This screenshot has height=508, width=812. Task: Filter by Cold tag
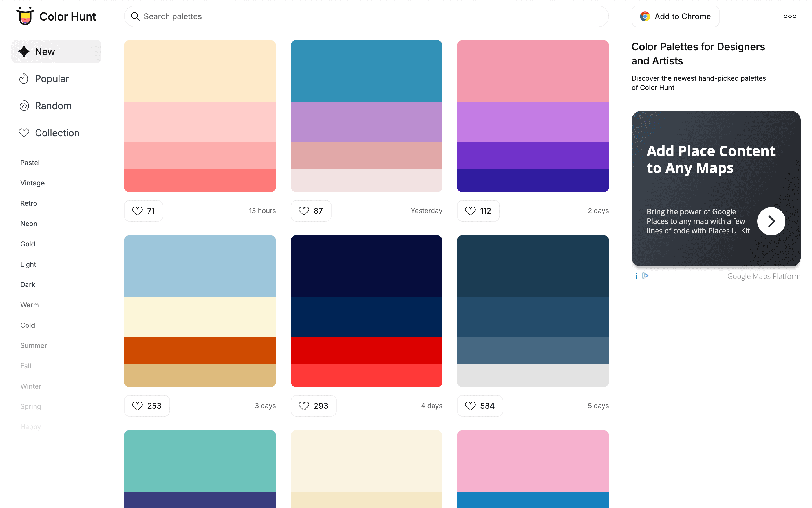[x=28, y=325]
